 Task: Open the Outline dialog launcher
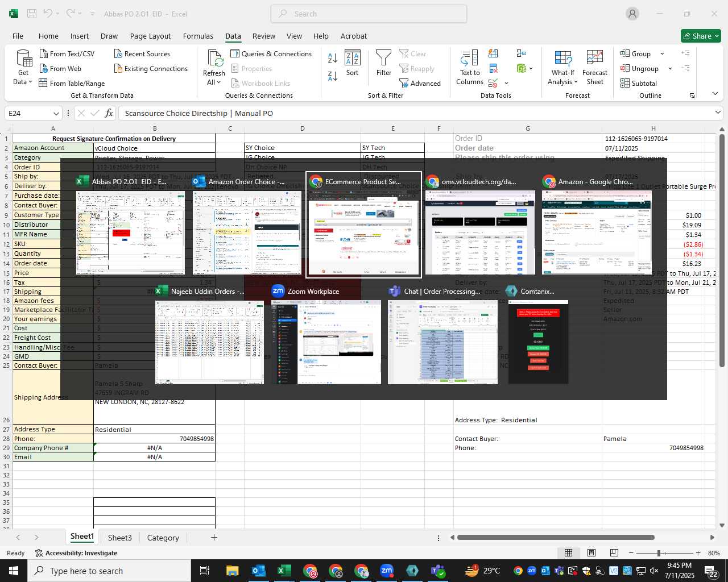692,95
